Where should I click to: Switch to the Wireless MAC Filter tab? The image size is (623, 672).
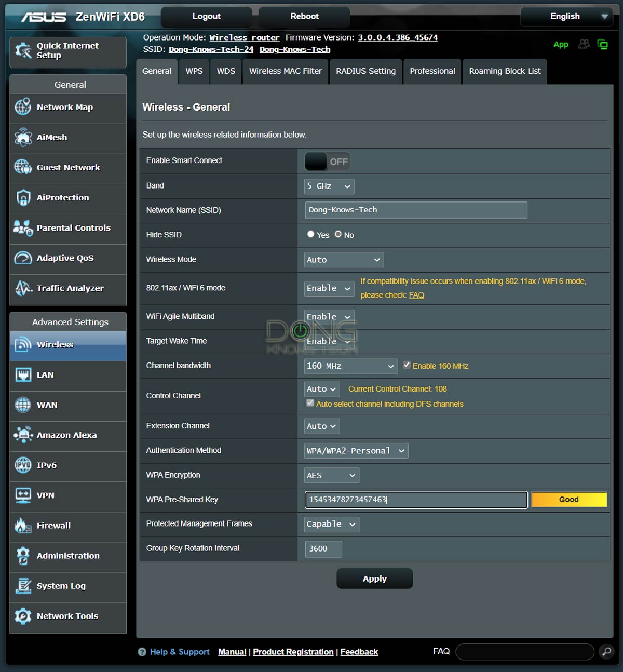pyautogui.click(x=285, y=71)
